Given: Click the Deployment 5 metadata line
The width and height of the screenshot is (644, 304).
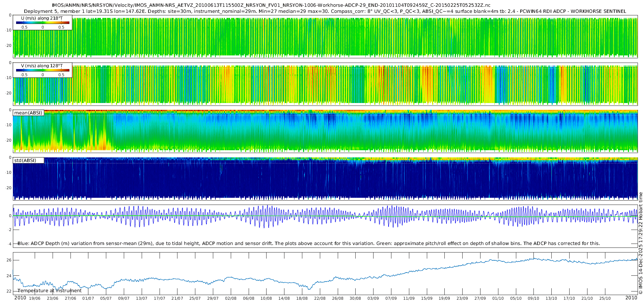Looking at the screenshot, I should [325, 11].
